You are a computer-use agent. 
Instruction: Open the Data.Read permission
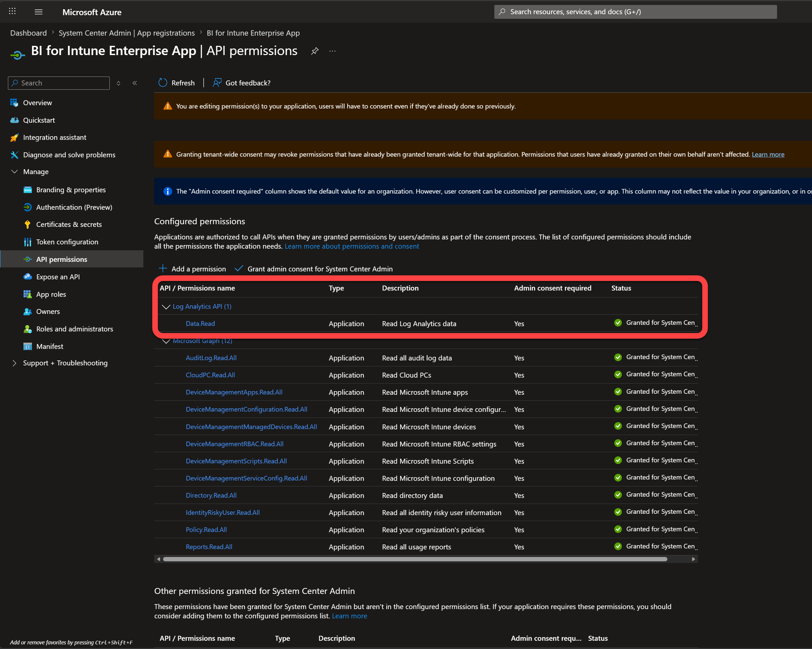(200, 324)
